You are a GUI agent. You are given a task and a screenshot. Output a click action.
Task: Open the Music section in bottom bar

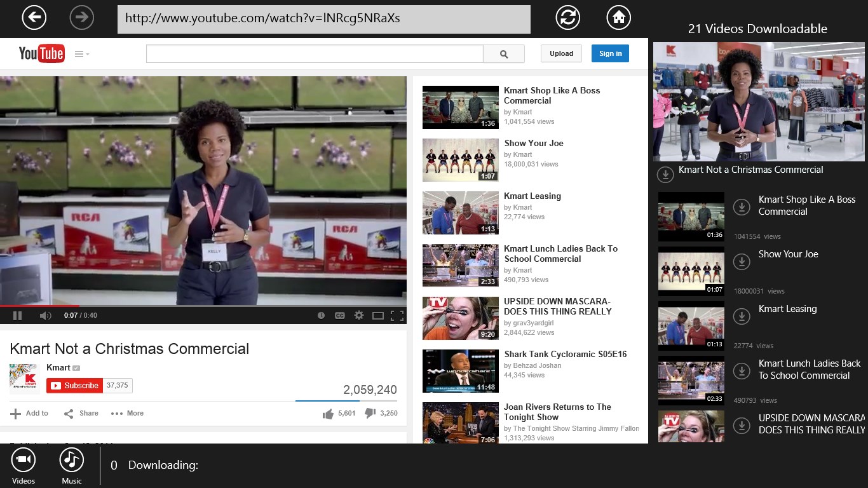tap(72, 466)
